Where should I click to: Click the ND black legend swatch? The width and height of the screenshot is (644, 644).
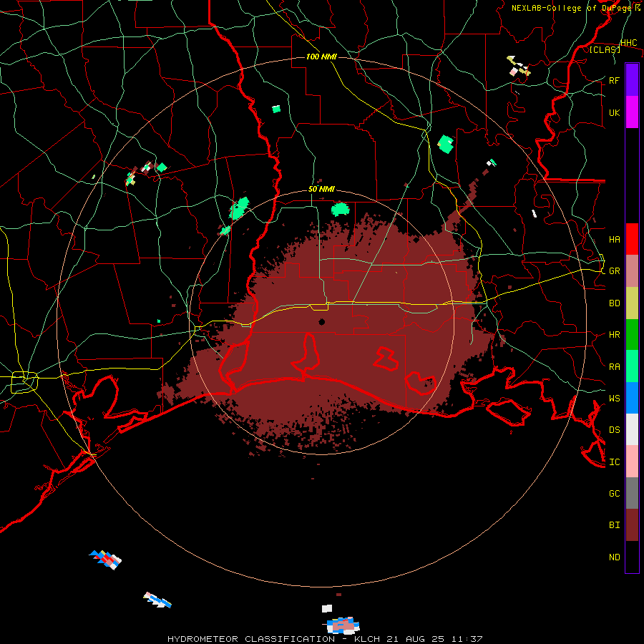pos(632,557)
